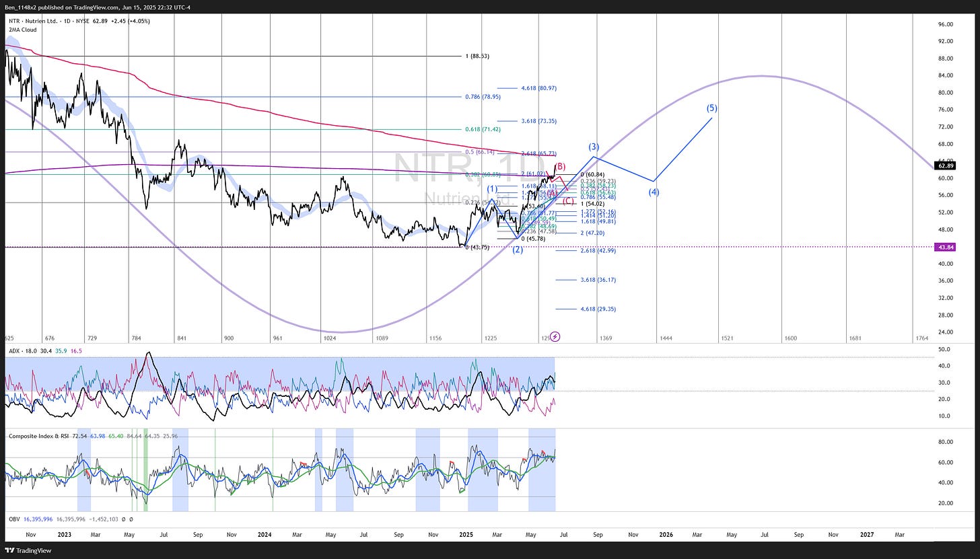Click the 1.618 (49.81) extension label

tap(598, 221)
